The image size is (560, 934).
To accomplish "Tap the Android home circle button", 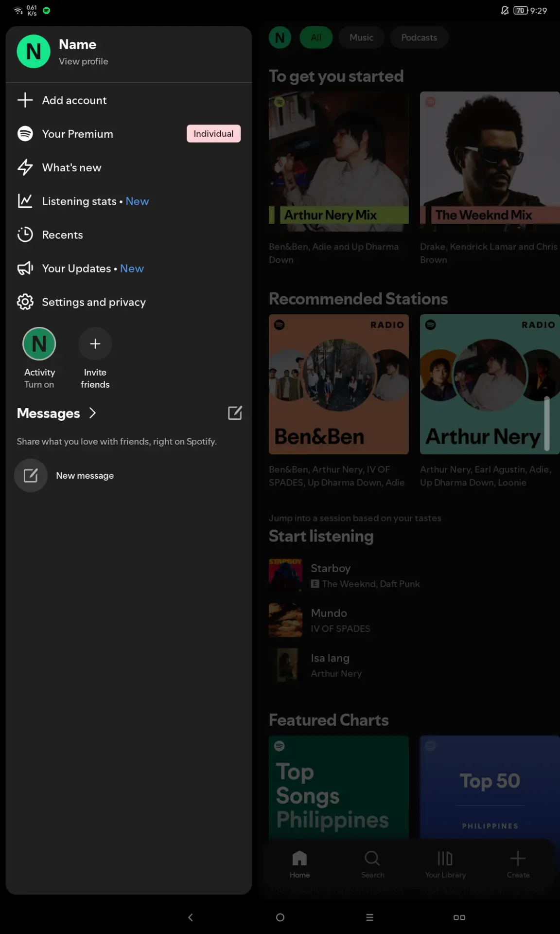I will pyautogui.click(x=280, y=917).
